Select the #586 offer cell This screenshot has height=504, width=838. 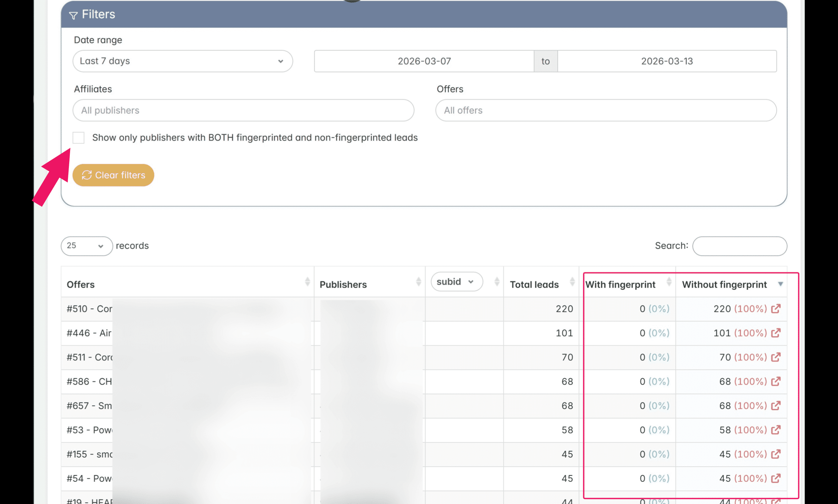coord(187,382)
